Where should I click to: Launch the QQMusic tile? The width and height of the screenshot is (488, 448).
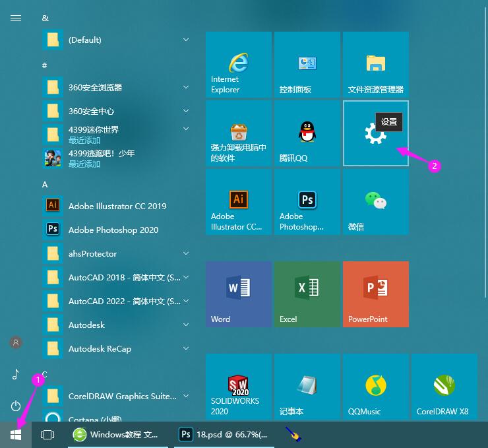[376, 387]
